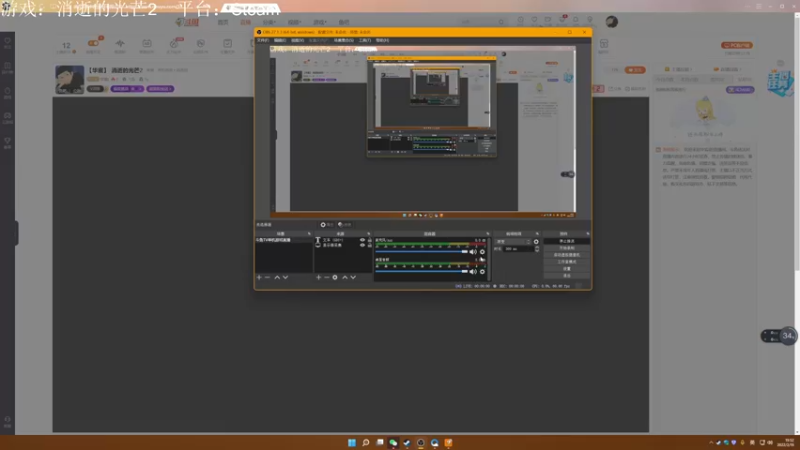800x450 pixels.
Task: Move source up in OBS Sources panel
Action: 345,278
